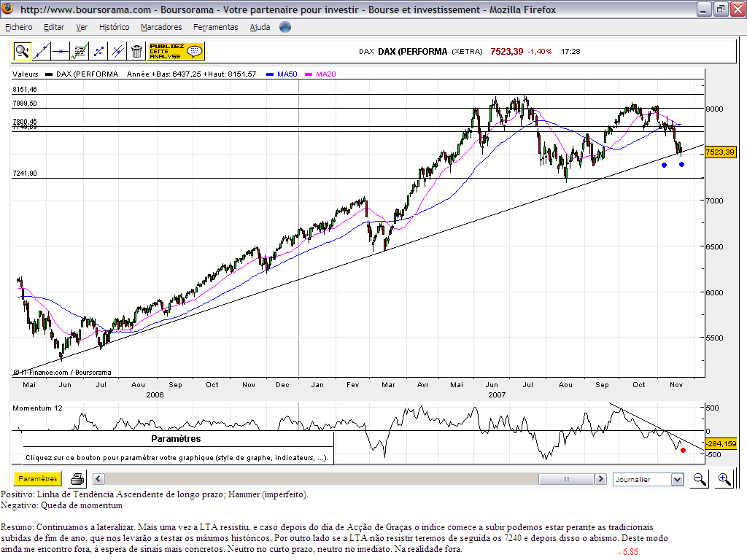Click the Publiez cette analyse button
Viewport: 747px width, 560px height.
point(177,51)
